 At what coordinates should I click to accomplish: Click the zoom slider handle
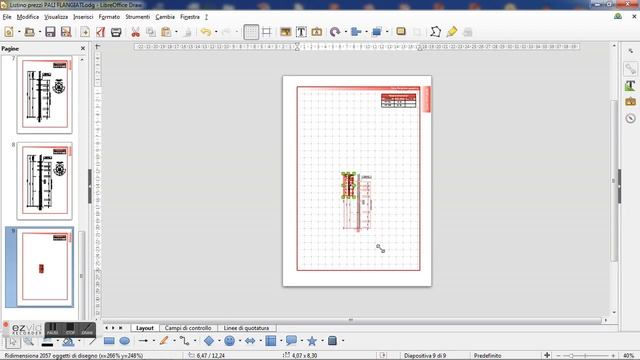pyautogui.click(x=571, y=356)
